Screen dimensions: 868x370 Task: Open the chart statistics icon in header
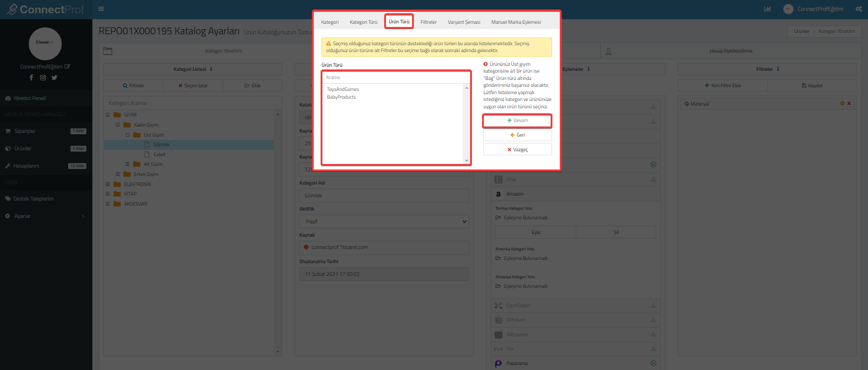(x=767, y=9)
